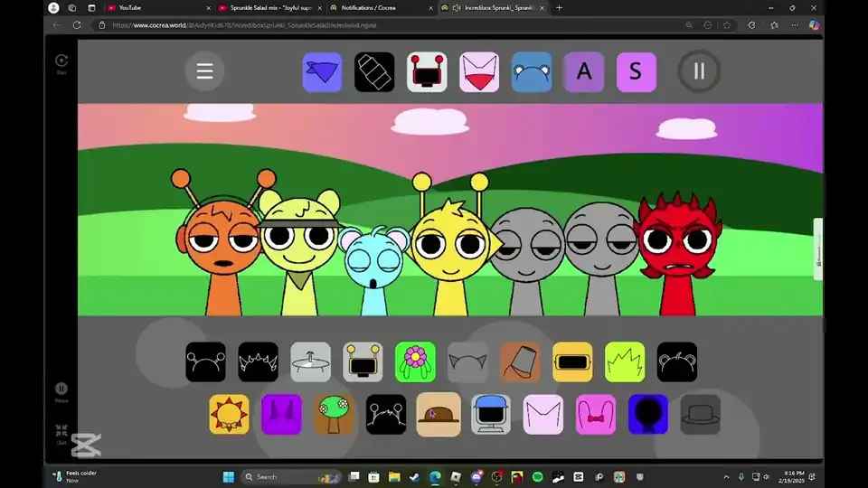Toggle the purple 'S' bonus button
Screen dimensions: 868x488
637,71
